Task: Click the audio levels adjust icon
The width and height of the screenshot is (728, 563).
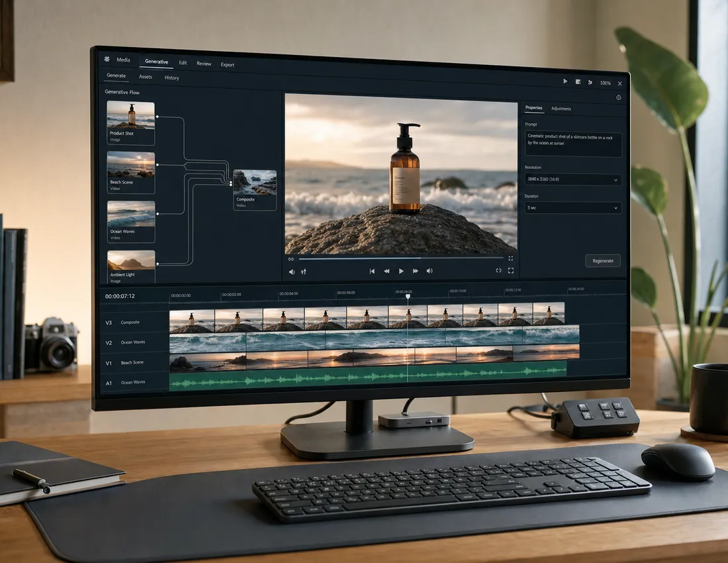Action: pos(304,272)
